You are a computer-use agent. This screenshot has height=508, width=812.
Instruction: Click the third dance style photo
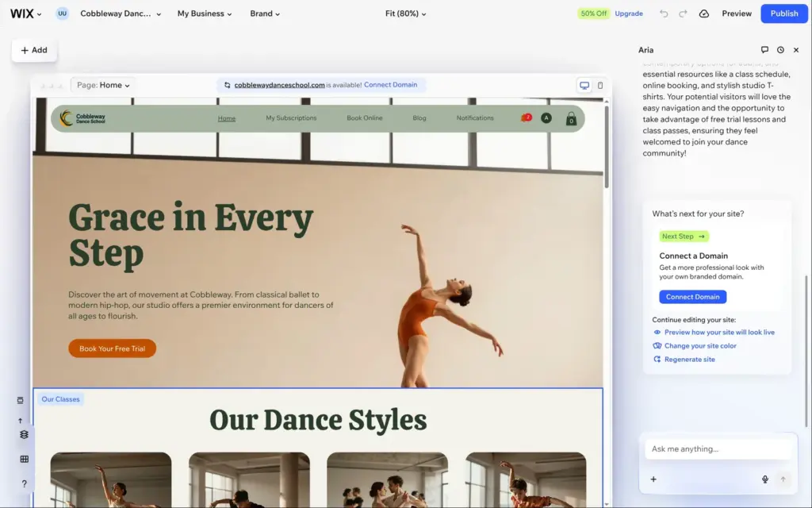tap(387, 479)
